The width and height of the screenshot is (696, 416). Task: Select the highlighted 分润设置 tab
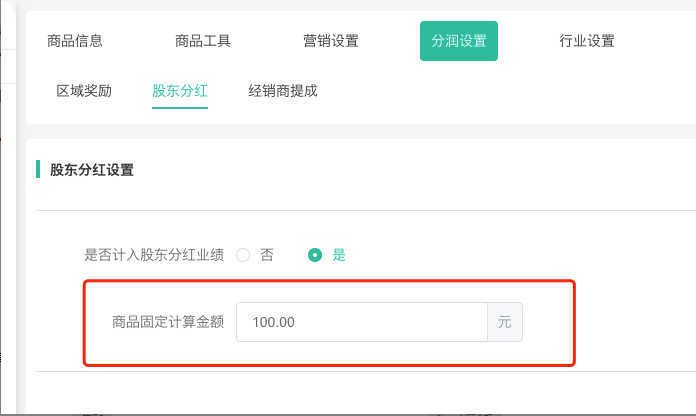(459, 41)
